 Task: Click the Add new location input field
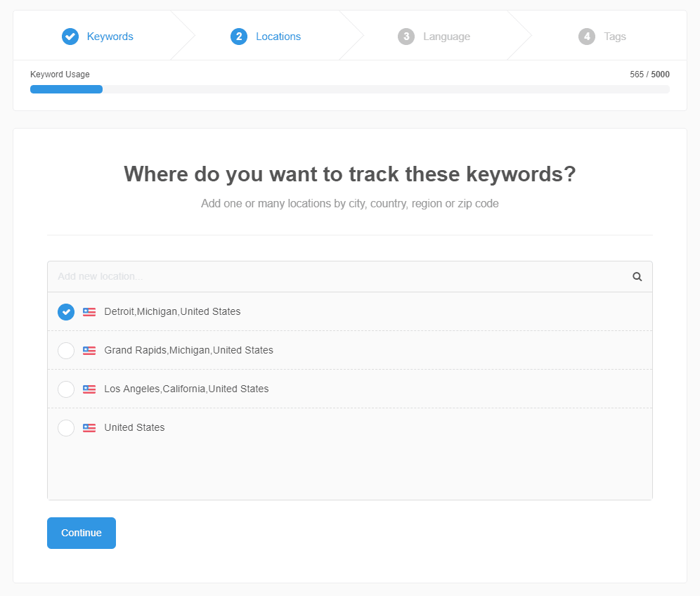tap(281, 276)
